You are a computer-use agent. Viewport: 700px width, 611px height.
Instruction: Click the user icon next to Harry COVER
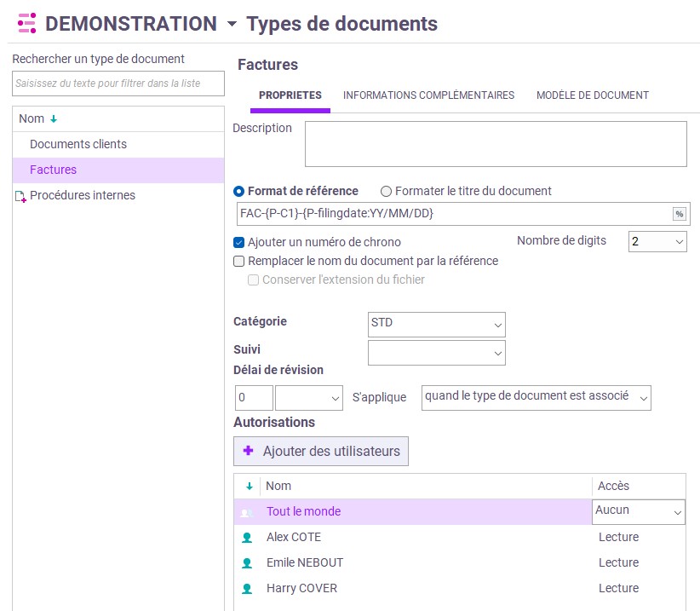[x=248, y=589]
